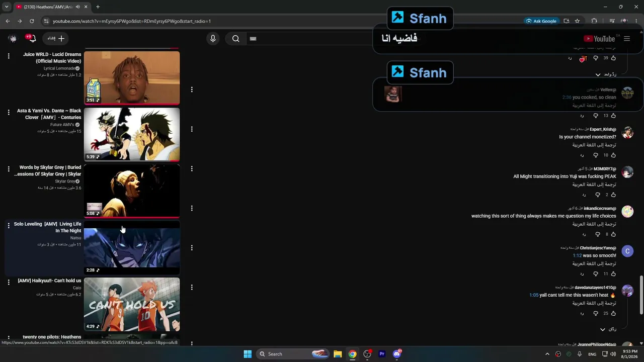Go to YouTube home via the logo

(599, 39)
